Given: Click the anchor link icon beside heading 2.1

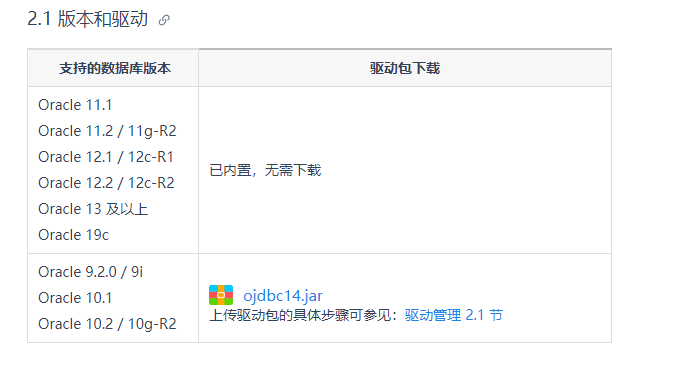Looking at the screenshot, I should pyautogui.click(x=164, y=20).
